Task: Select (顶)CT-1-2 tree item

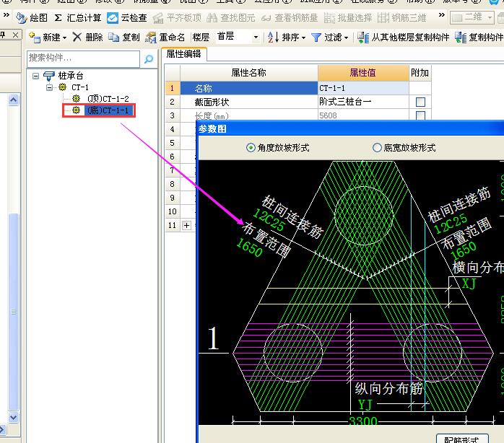Action: click(x=108, y=99)
